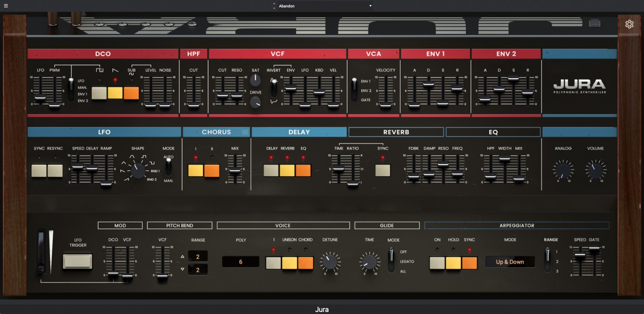
Task: Click the delay SYNC button
Action: click(383, 170)
